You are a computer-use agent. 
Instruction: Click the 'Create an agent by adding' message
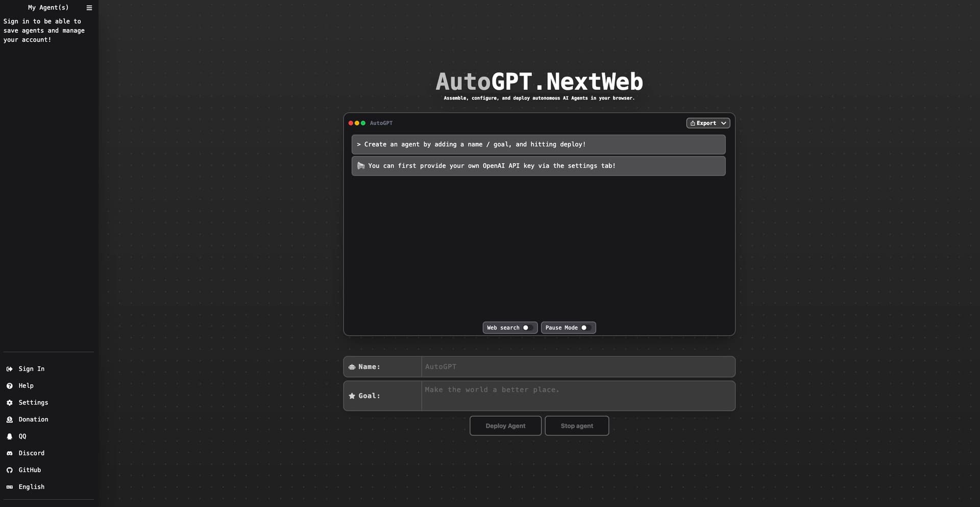pyautogui.click(x=538, y=144)
